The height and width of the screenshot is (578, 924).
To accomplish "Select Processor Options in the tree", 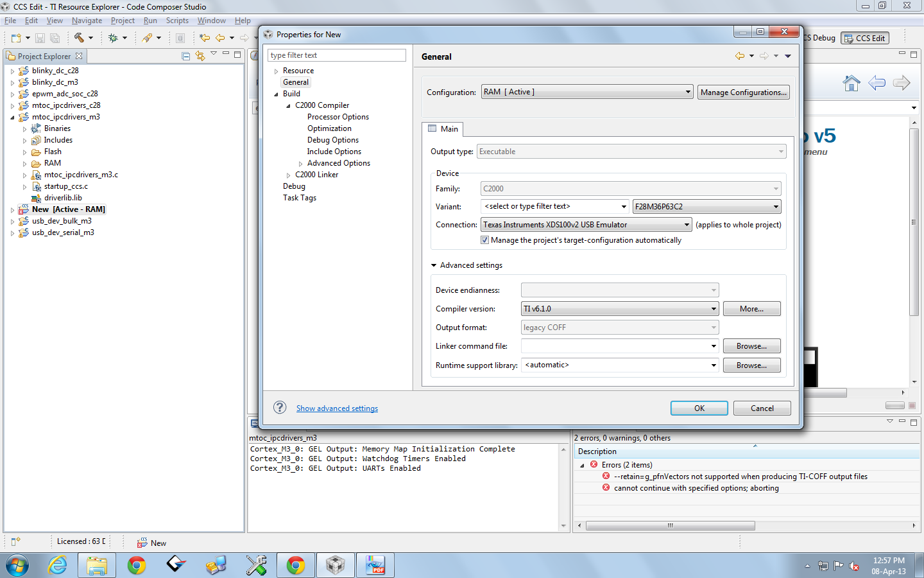I will point(338,117).
